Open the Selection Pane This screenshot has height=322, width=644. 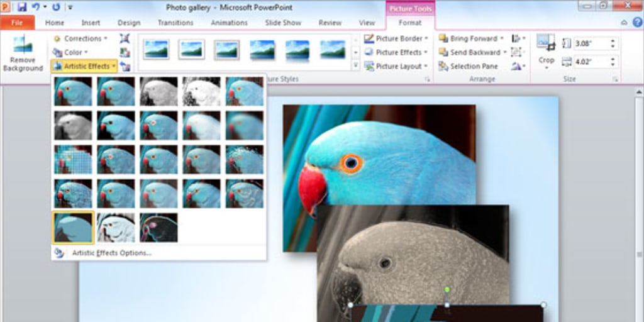[468, 66]
